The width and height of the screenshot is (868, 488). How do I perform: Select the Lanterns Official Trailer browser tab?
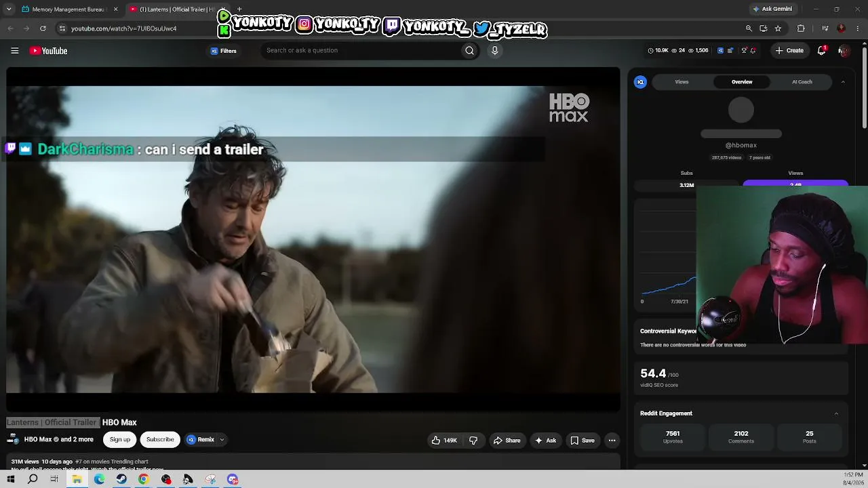pyautogui.click(x=176, y=9)
